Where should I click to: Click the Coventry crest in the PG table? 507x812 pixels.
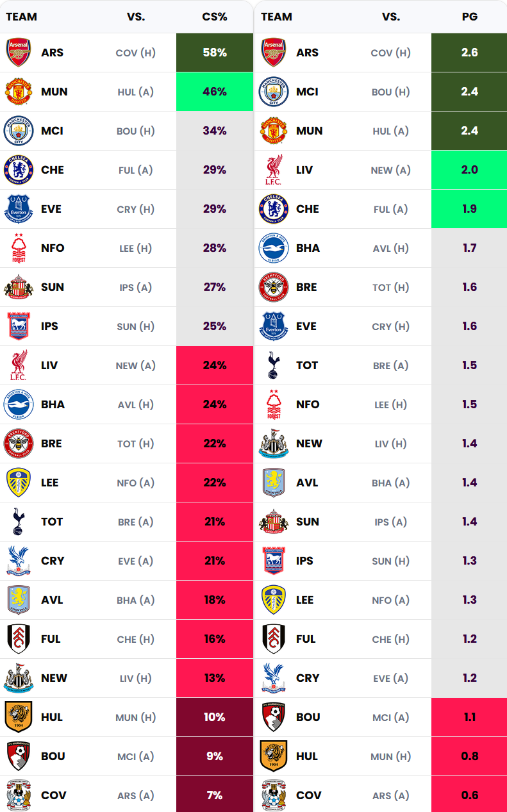tap(274, 795)
